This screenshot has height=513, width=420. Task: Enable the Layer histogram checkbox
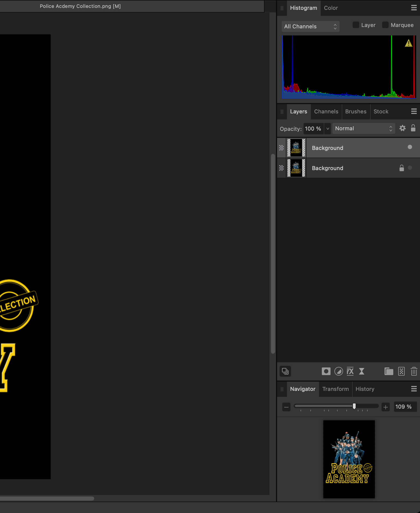pyautogui.click(x=356, y=25)
